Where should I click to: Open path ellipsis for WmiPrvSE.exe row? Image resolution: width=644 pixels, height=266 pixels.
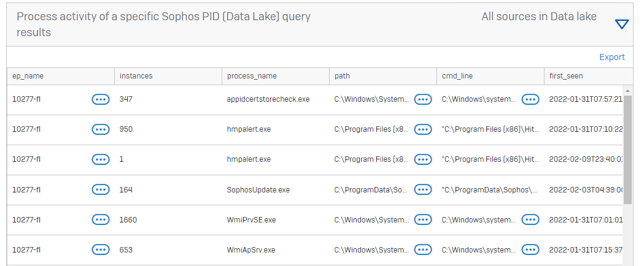coord(423,219)
